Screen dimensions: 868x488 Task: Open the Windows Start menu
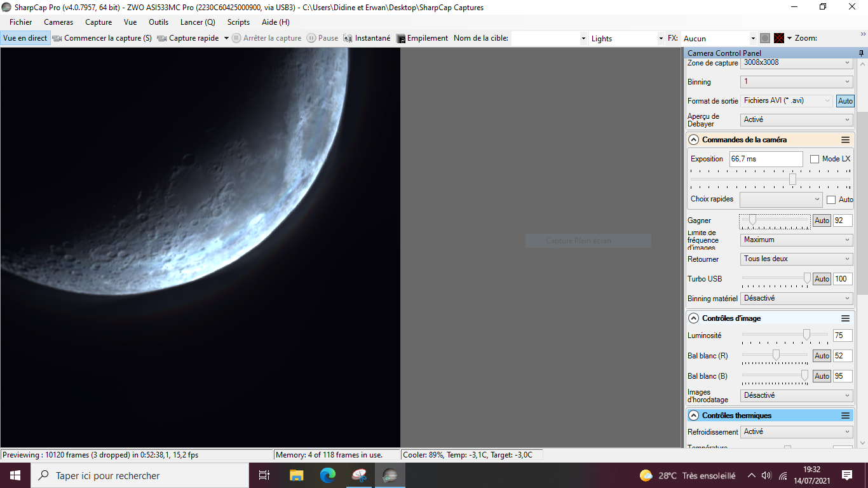[x=15, y=475]
